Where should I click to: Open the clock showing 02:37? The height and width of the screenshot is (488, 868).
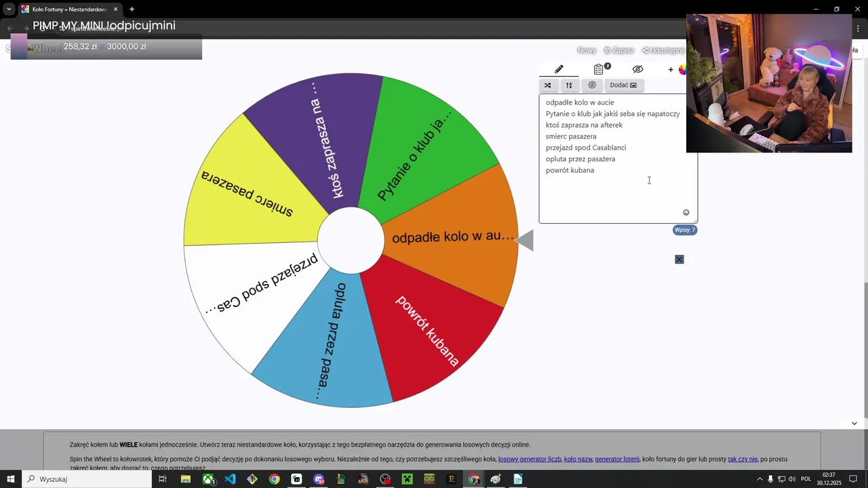pos(830,479)
